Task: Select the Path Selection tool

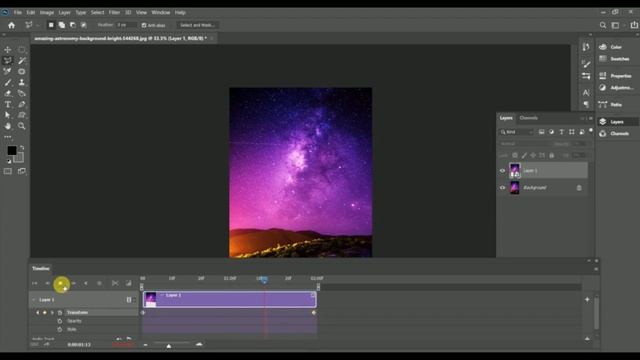Action: [8, 115]
